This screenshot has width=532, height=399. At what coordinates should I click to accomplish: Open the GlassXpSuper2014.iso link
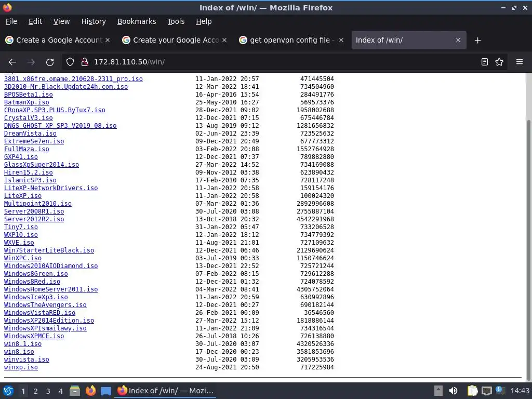[x=42, y=165]
